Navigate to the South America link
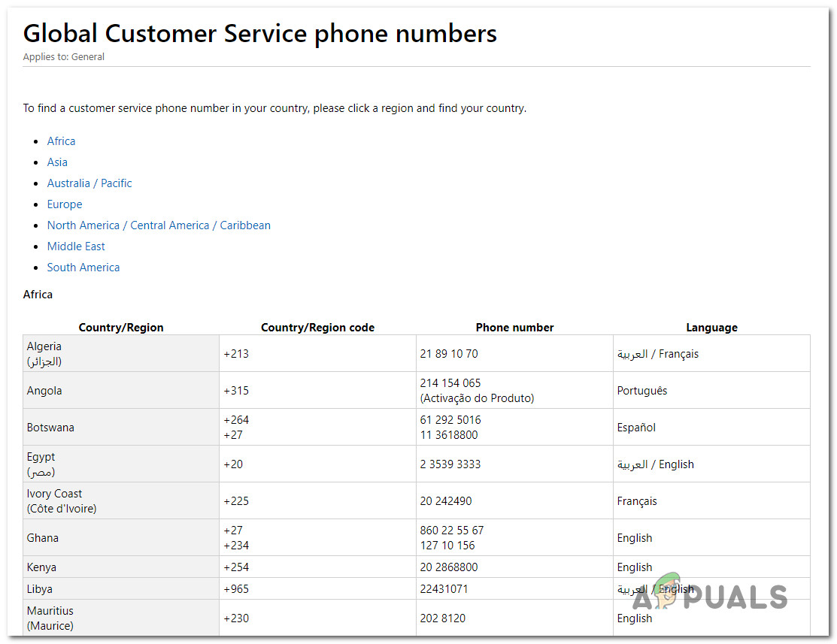837x644 pixels. pyautogui.click(x=83, y=268)
